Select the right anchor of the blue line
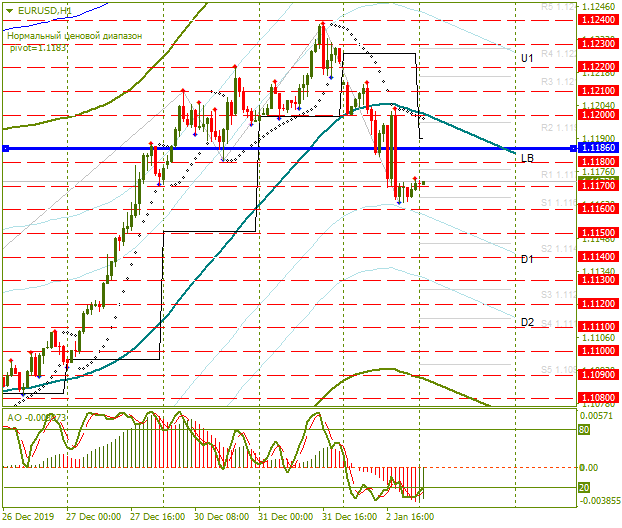The height and width of the screenshot is (528, 622). click(573, 149)
